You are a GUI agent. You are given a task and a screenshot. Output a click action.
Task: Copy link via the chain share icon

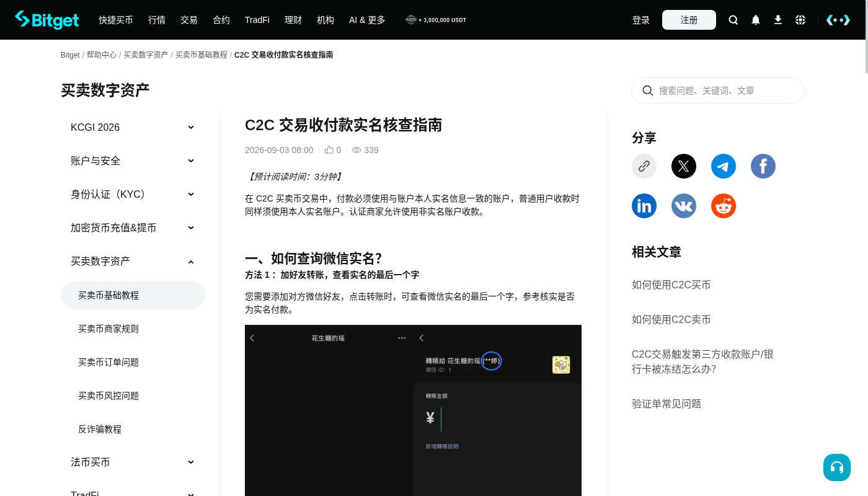point(644,166)
